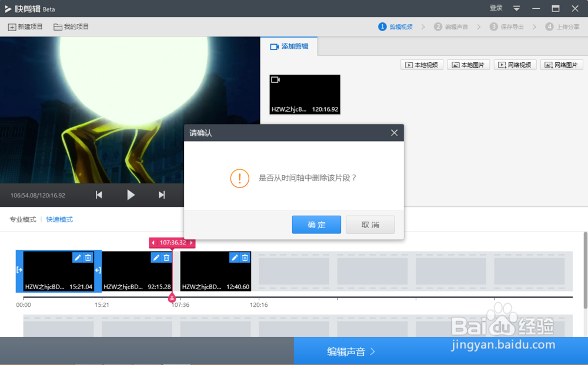The height and width of the screenshot is (365, 588).
Task: Switch to 快速模式
Action: click(x=59, y=220)
